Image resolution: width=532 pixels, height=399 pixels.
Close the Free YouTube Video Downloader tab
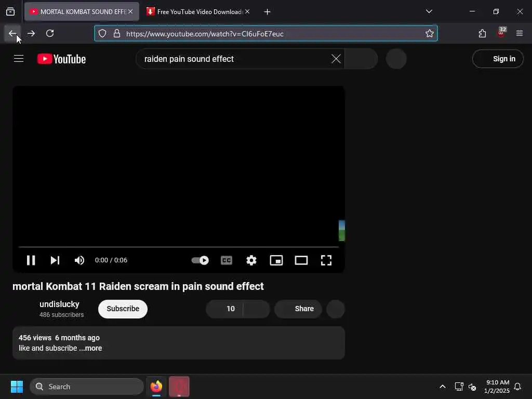(247, 11)
